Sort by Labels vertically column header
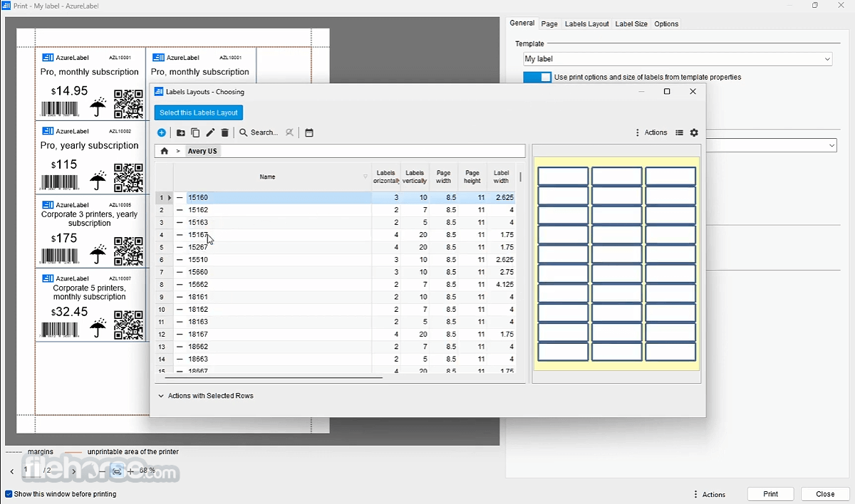855x504 pixels. coord(415,177)
